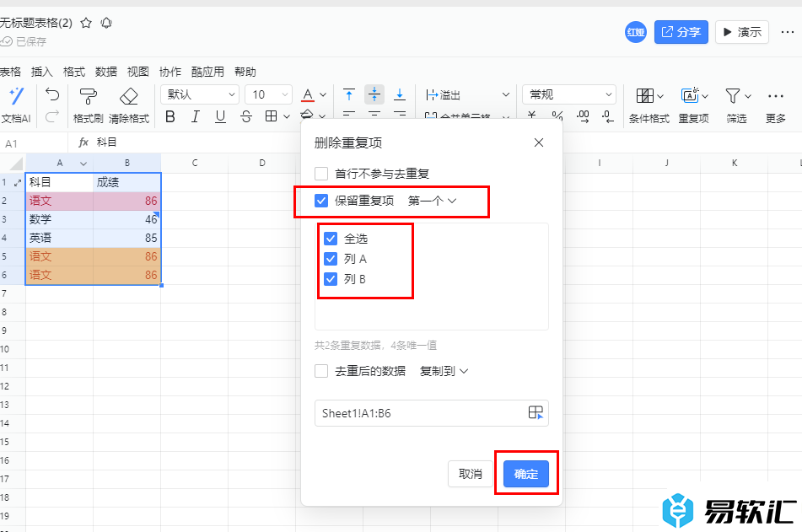Redo the last undone action
This screenshot has height=532, width=802.
point(52,117)
